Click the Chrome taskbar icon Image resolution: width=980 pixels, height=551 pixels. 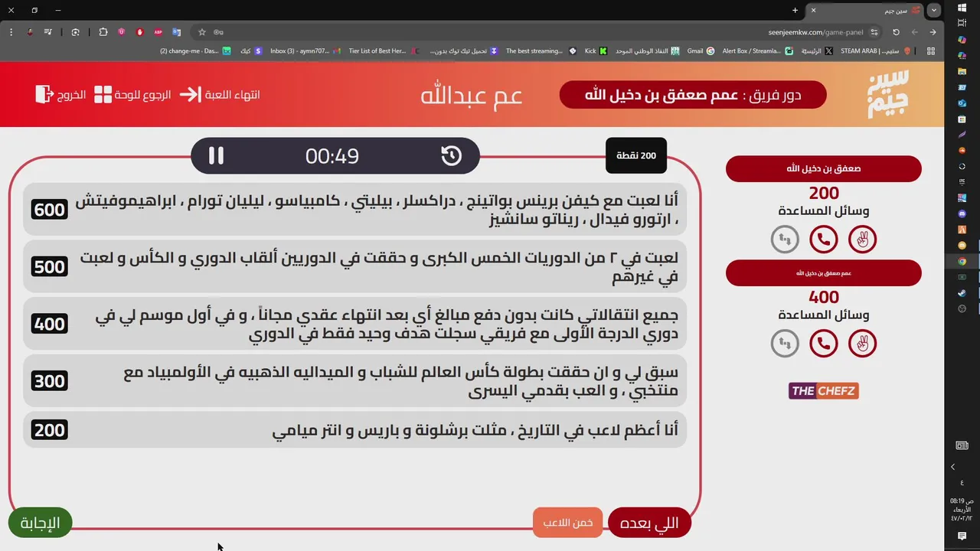(962, 261)
